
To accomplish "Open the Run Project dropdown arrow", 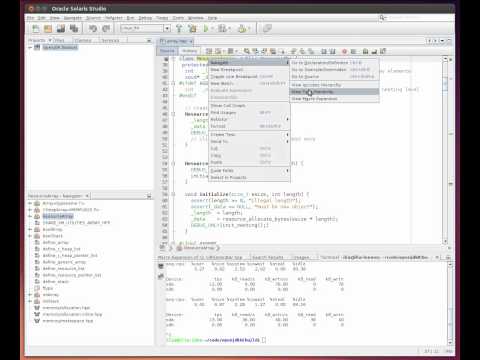I will pyautogui.click(x=212, y=29).
